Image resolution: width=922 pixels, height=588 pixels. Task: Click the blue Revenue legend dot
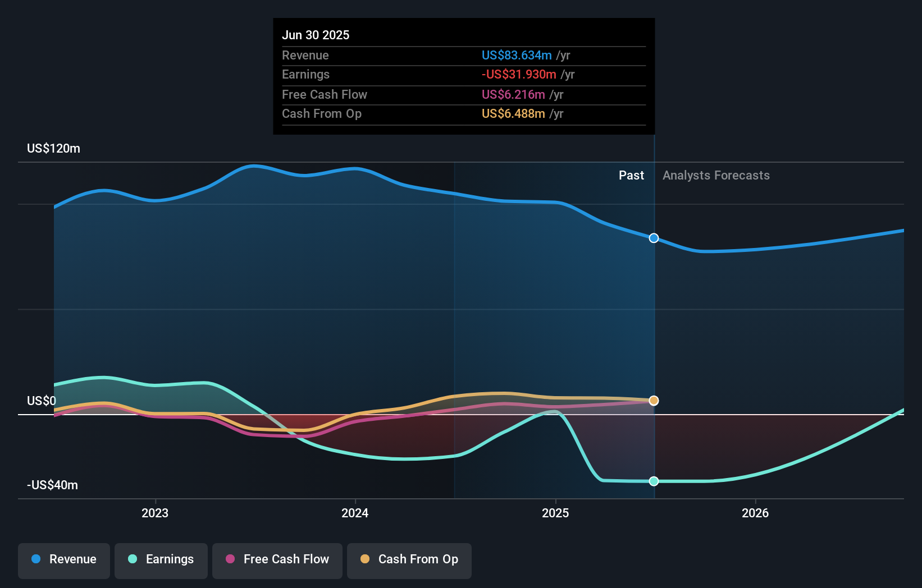[35, 559]
